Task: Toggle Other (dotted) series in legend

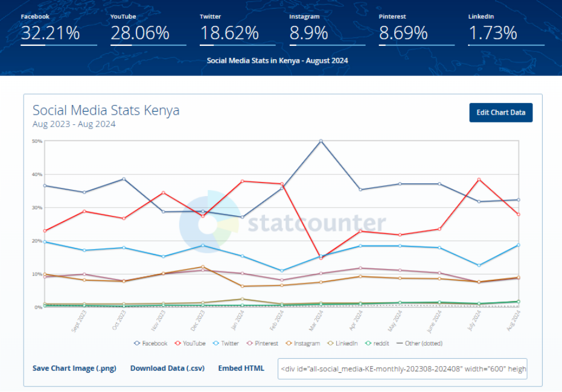Action: tap(420, 343)
